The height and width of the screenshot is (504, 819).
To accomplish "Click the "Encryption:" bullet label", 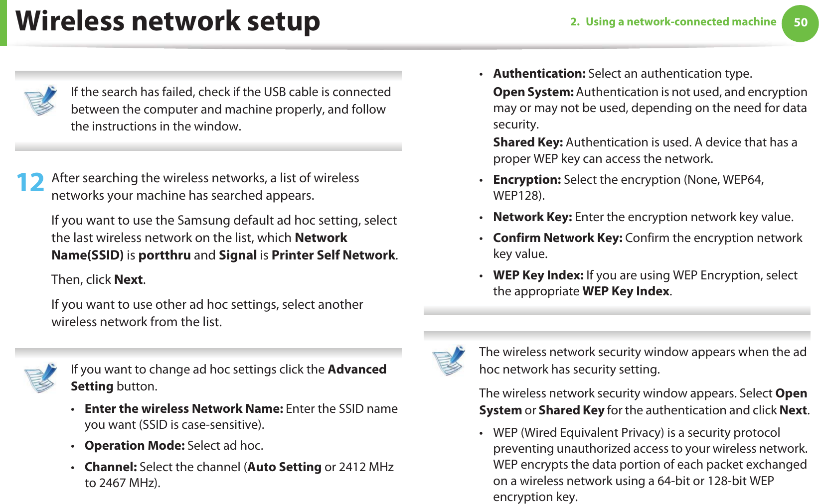I will pyautogui.click(x=527, y=180).
